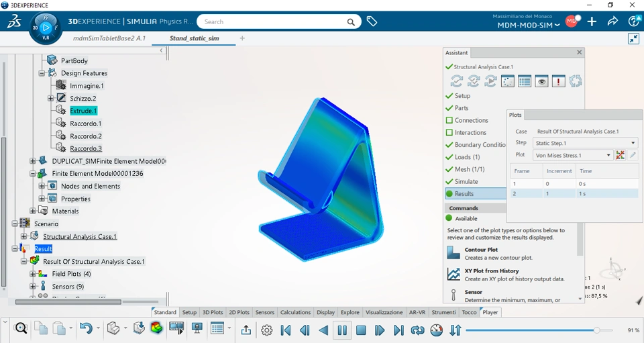Click the Feature Manager table icon in Assistant
The height and width of the screenshot is (343, 644).
tap(525, 81)
